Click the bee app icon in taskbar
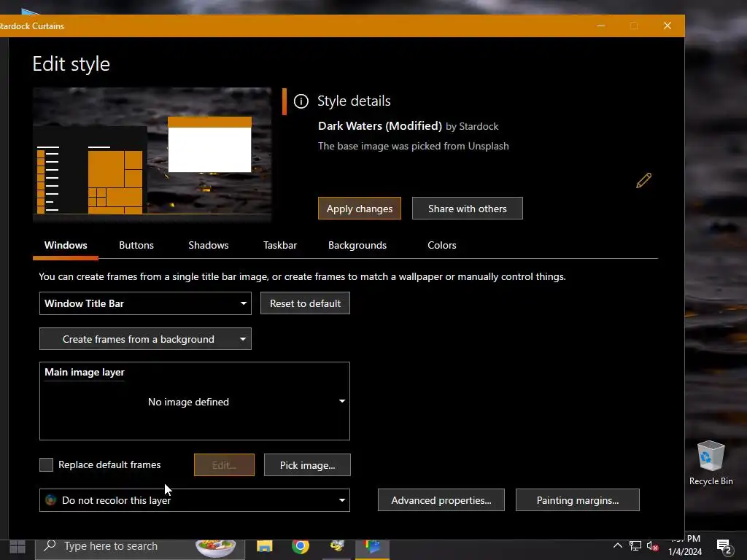 click(x=337, y=545)
